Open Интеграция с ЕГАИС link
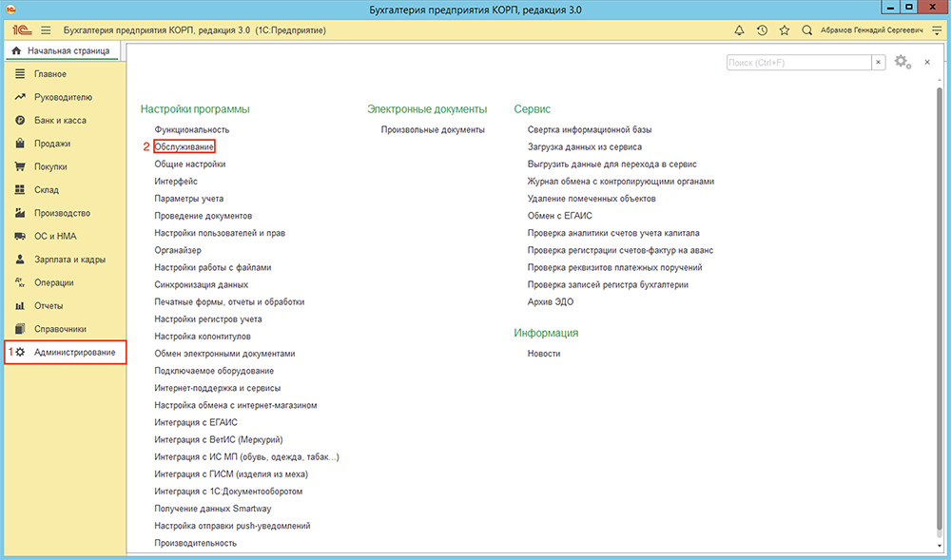 pyautogui.click(x=196, y=422)
